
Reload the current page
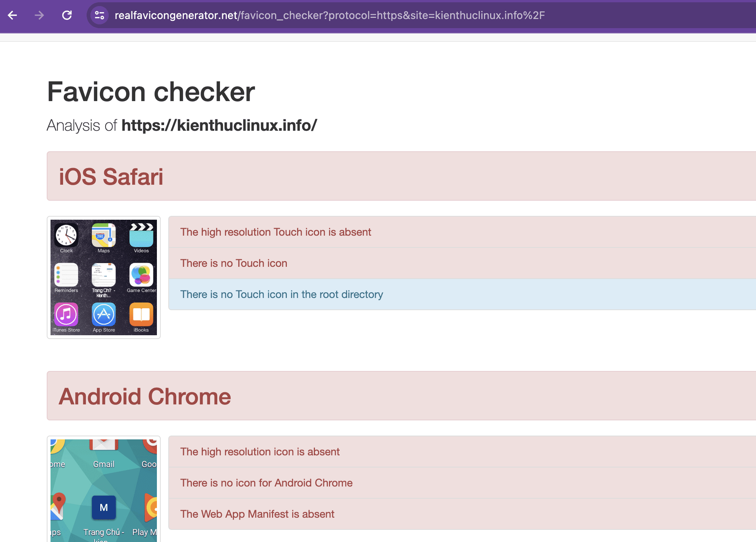pos(67,15)
